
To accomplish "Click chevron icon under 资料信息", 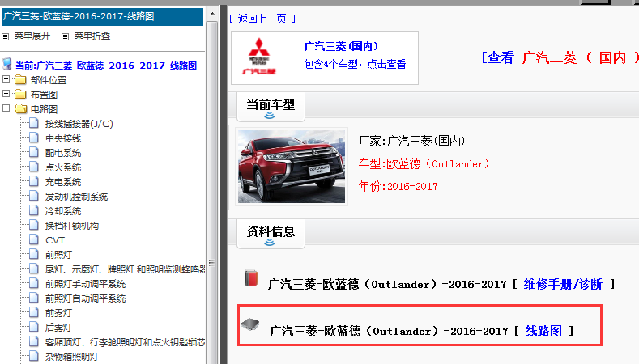I will 270,243.
